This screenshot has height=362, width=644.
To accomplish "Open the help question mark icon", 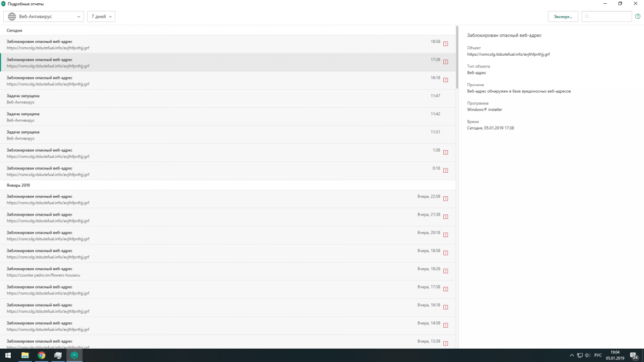I will 638,17.
